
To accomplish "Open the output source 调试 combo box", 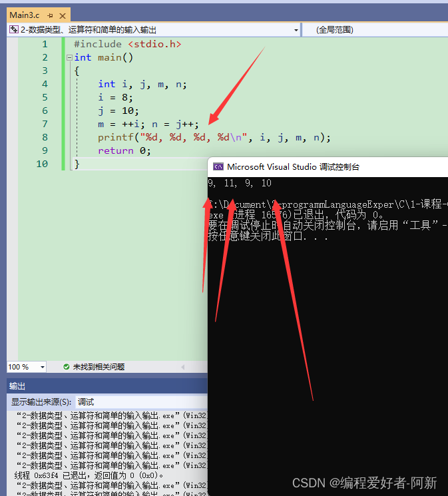I will (141, 402).
